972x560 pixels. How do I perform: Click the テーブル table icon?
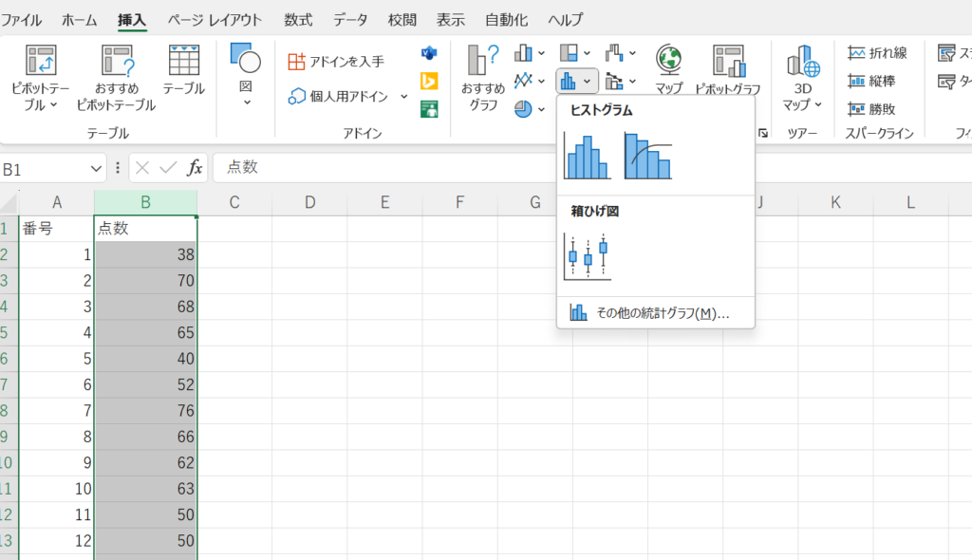point(183,71)
